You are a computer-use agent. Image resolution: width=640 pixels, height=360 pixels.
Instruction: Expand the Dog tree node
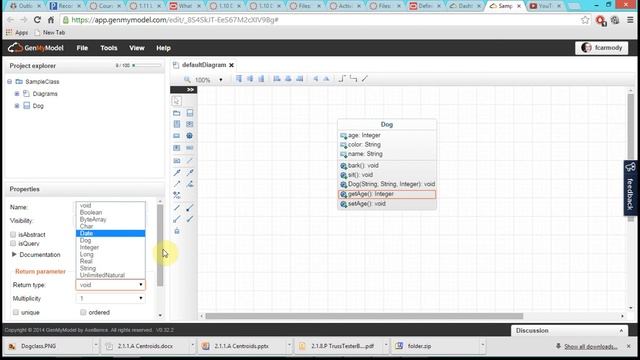(17, 106)
